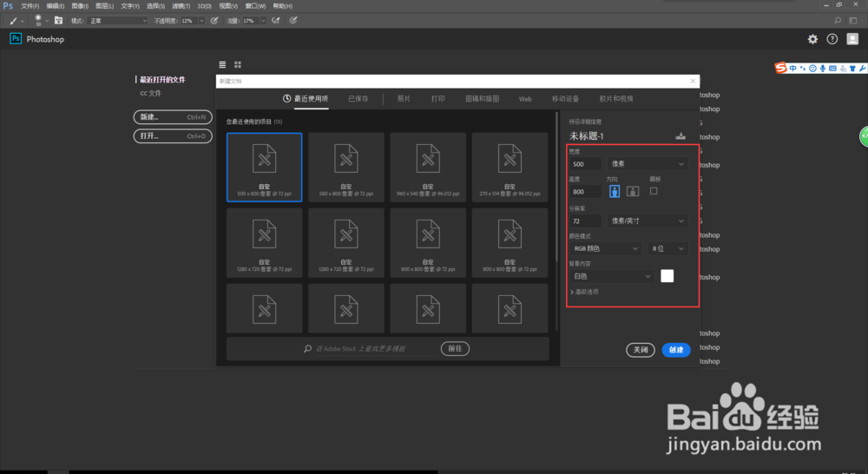Toggle pressure for opacity icon
The image size is (868, 474).
[x=214, y=21]
